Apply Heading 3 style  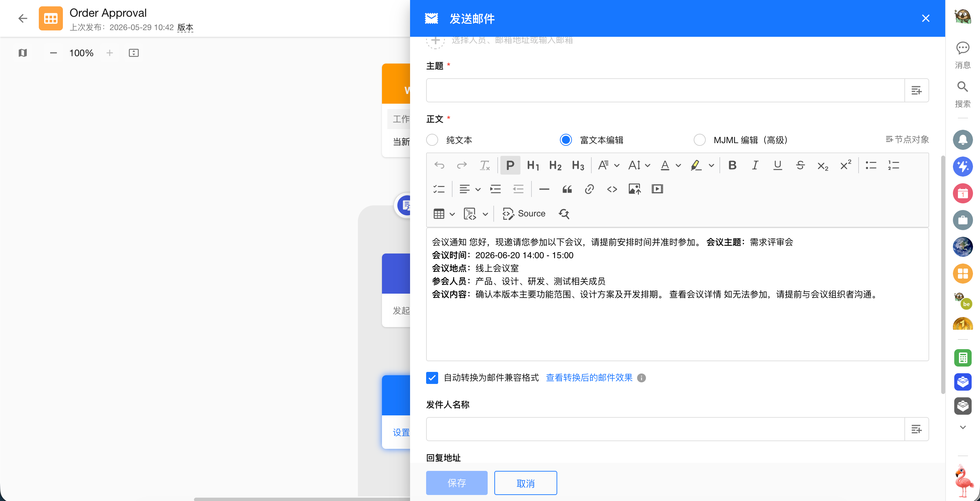point(578,166)
